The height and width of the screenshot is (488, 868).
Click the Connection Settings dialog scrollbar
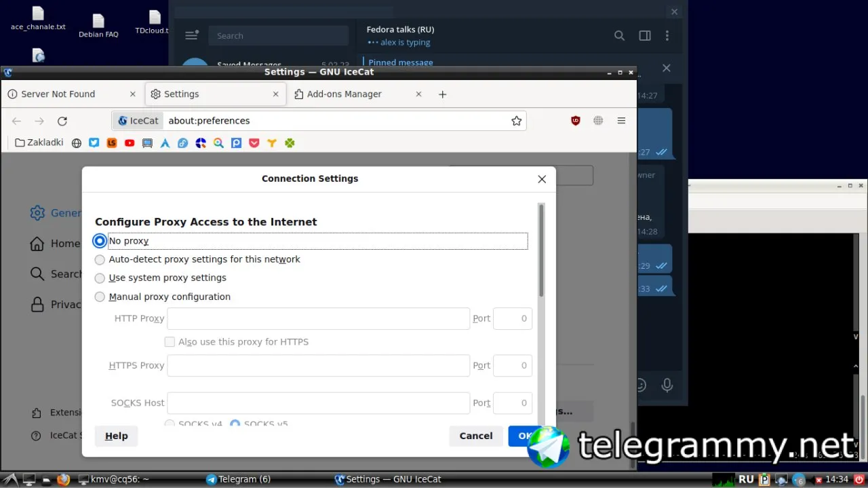click(x=541, y=250)
